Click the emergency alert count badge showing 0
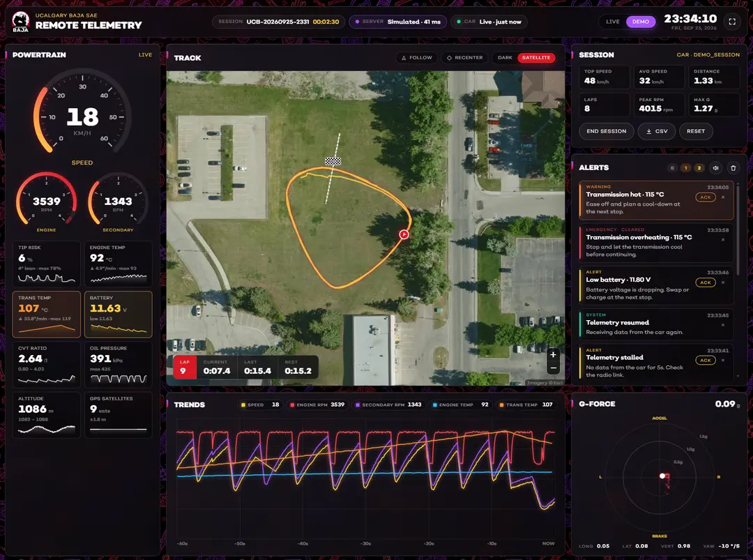 pyautogui.click(x=672, y=167)
